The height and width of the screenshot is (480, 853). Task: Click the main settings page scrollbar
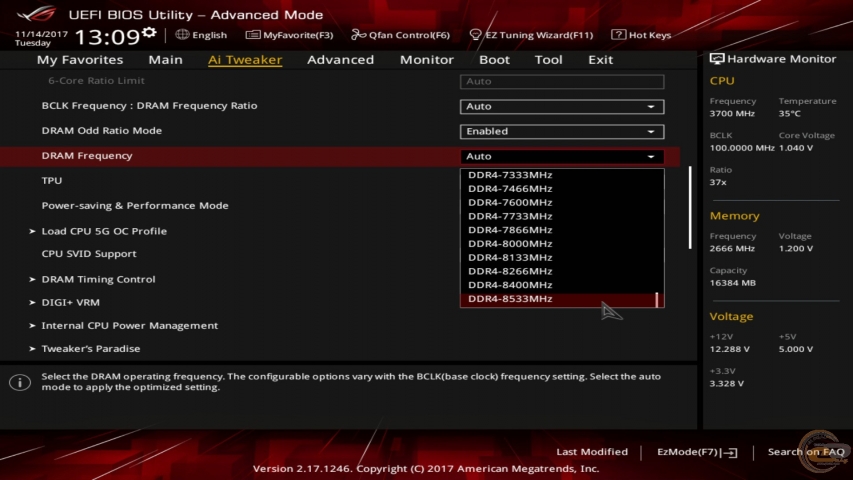[690, 207]
